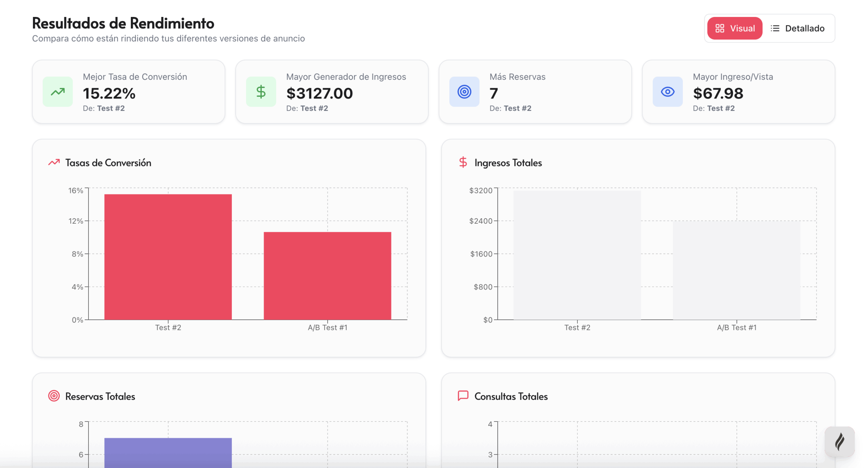
Task: Click the purple Test #2 bar in Reservas Totales
Action: pos(168,452)
